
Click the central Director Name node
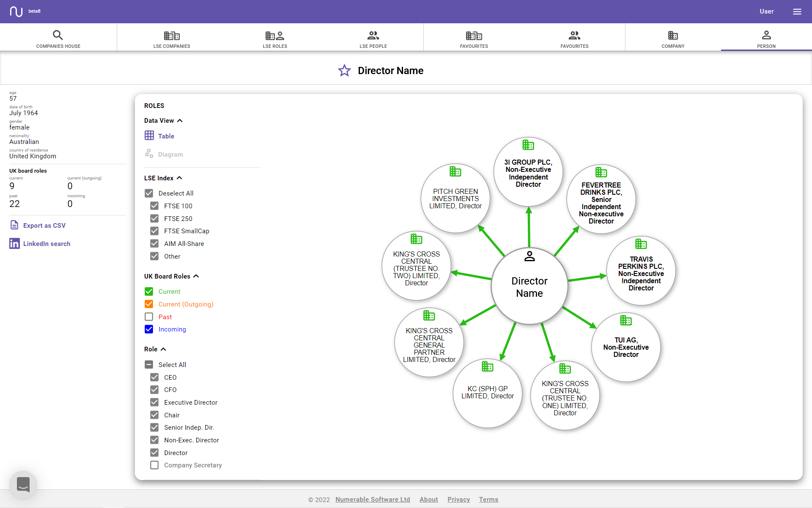point(529,287)
